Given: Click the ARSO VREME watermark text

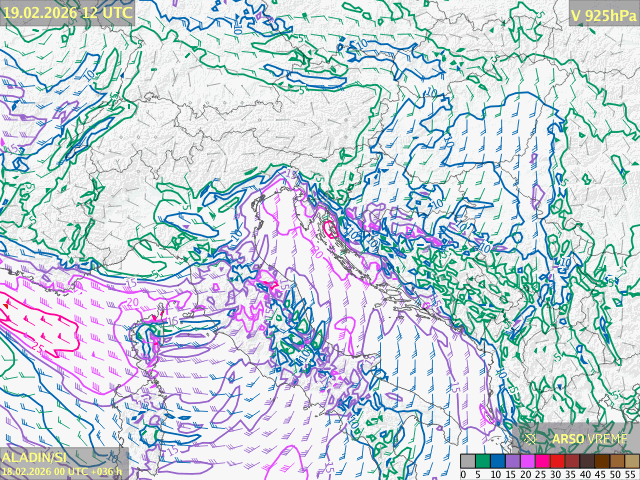Looking at the screenshot, I should tap(590, 438).
